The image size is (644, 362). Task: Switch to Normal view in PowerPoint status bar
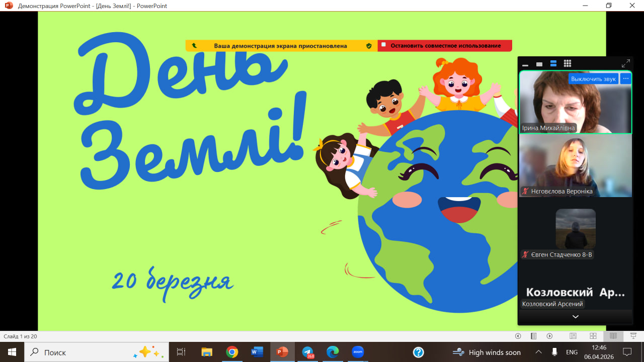[x=573, y=336]
